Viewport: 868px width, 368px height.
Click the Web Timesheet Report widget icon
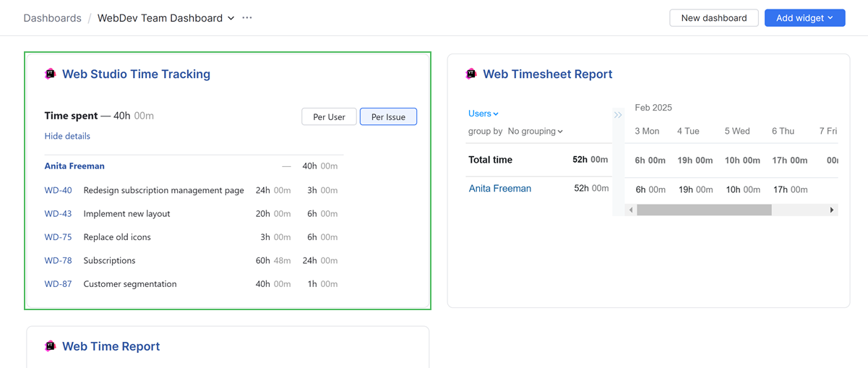pyautogui.click(x=471, y=74)
